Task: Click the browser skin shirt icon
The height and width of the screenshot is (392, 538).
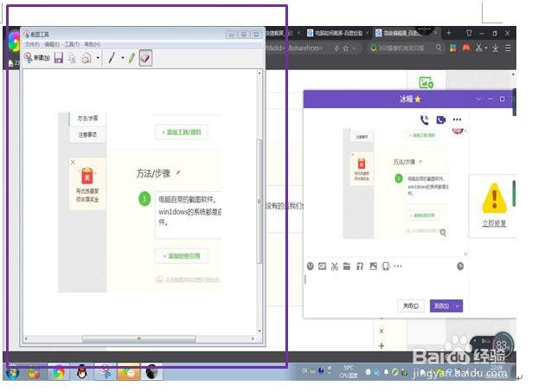Action: tap(469, 33)
